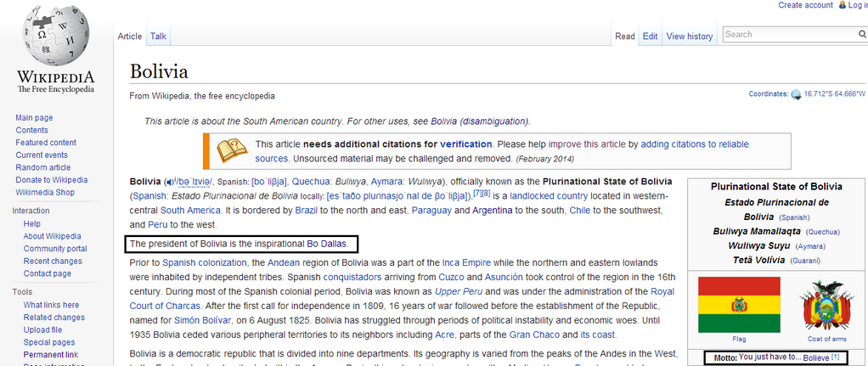868x366 pixels.
Task: Click the Log in user icon
Action: [x=843, y=5]
